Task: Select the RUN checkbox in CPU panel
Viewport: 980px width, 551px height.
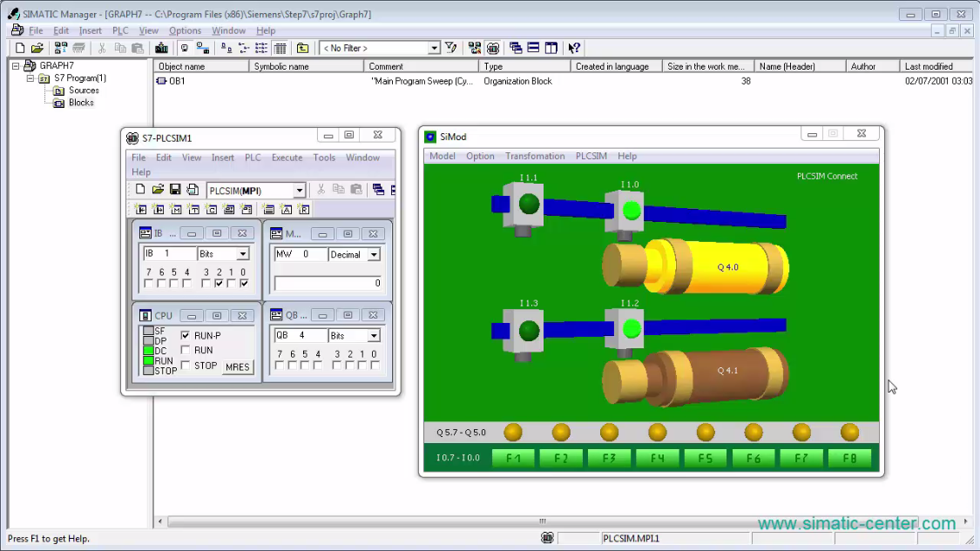Action: (185, 351)
